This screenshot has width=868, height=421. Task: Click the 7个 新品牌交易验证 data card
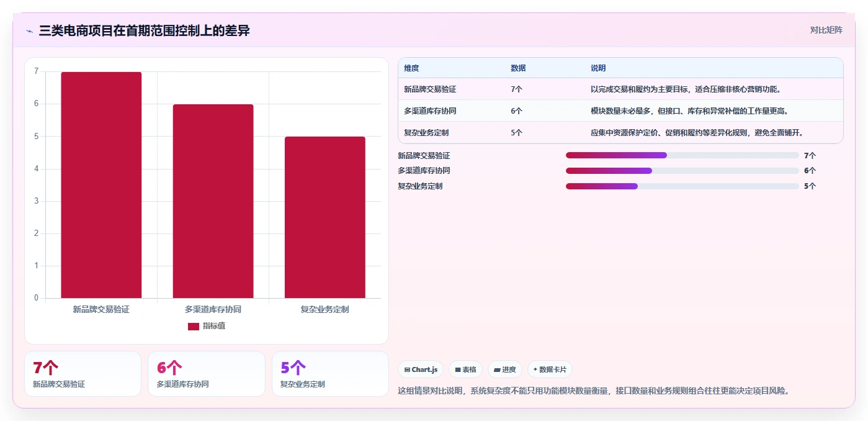(x=83, y=374)
